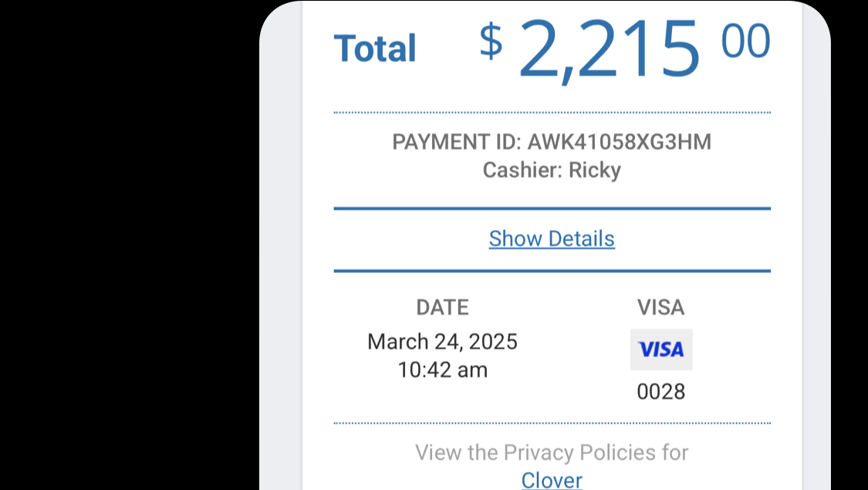This screenshot has width=868, height=490.
Task: Click the solid line below Show Details
Action: coord(552,271)
